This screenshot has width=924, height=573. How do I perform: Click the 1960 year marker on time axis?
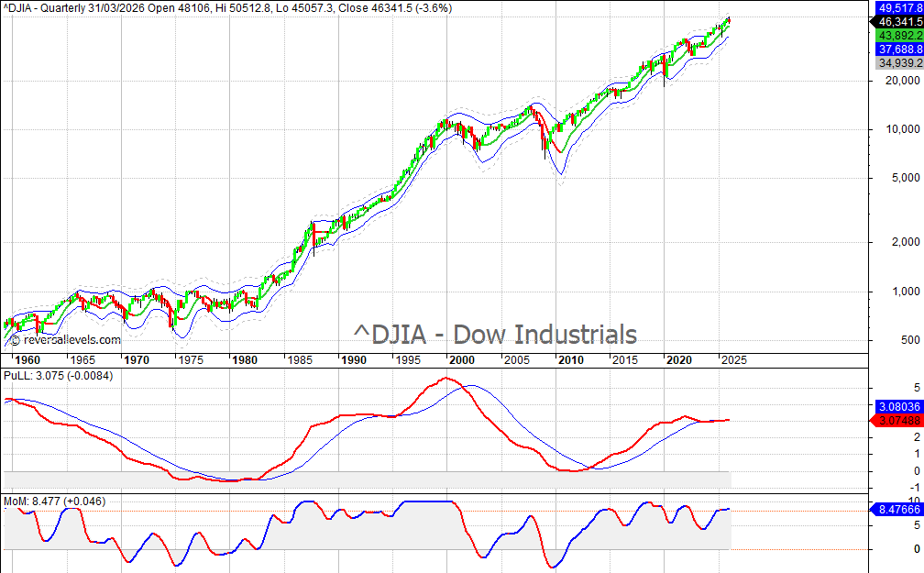coord(27,360)
